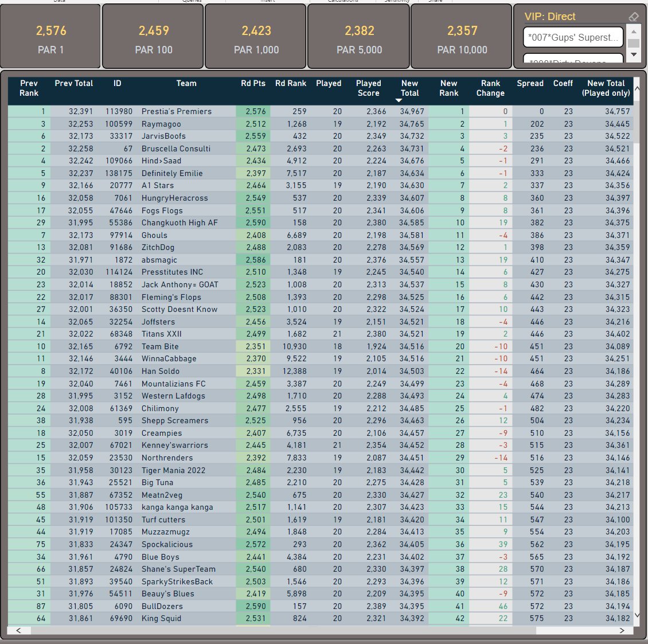Select the PAR 10,000 card showing 2,357
The height and width of the screenshot is (644, 648).
462,36
